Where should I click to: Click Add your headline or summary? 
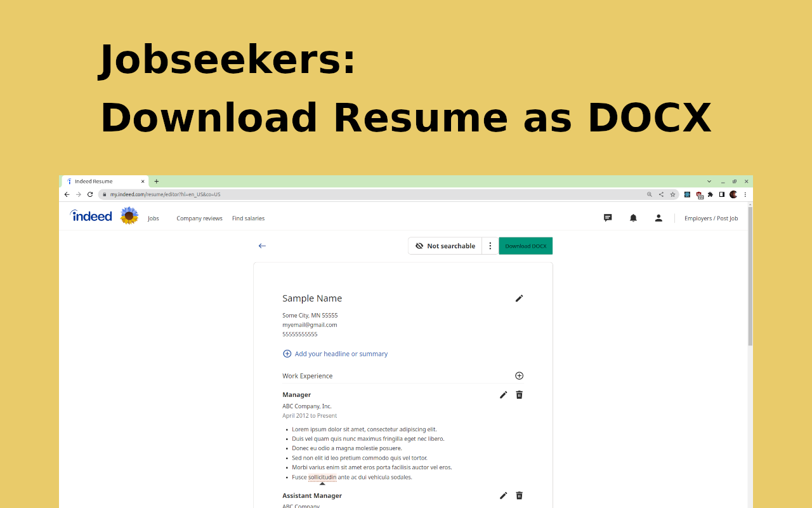point(335,354)
